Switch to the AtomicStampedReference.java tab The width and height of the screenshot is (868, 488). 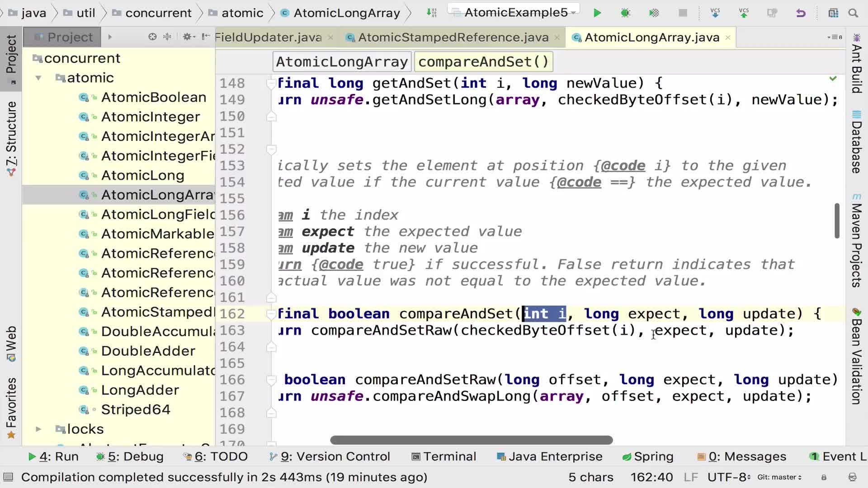coord(453,38)
